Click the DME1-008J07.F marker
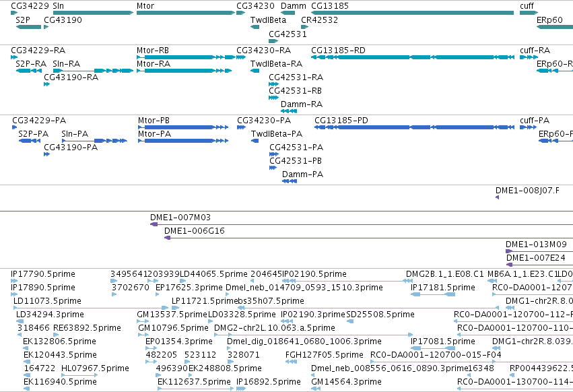Screen dimensions: 573x392 (x=497, y=197)
